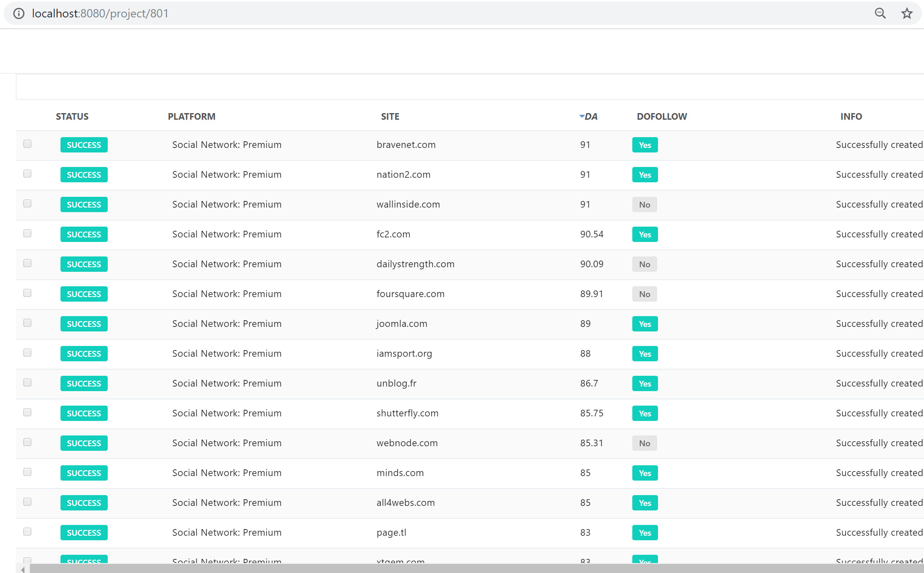Click the No badge in the webnode.com row

[x=644, y=443]
